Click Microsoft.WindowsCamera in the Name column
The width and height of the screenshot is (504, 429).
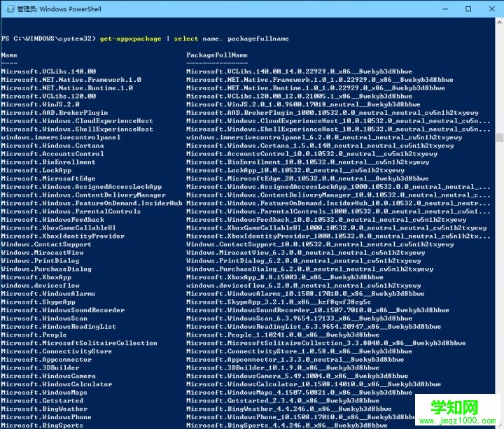[x=48, y=376]
